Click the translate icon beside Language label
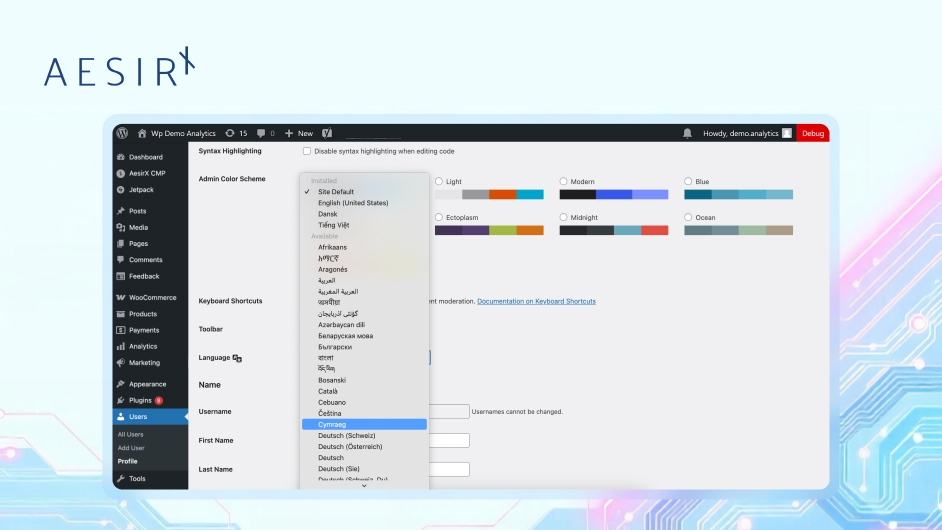The image size is (942, 530). [x=237, y=358]
